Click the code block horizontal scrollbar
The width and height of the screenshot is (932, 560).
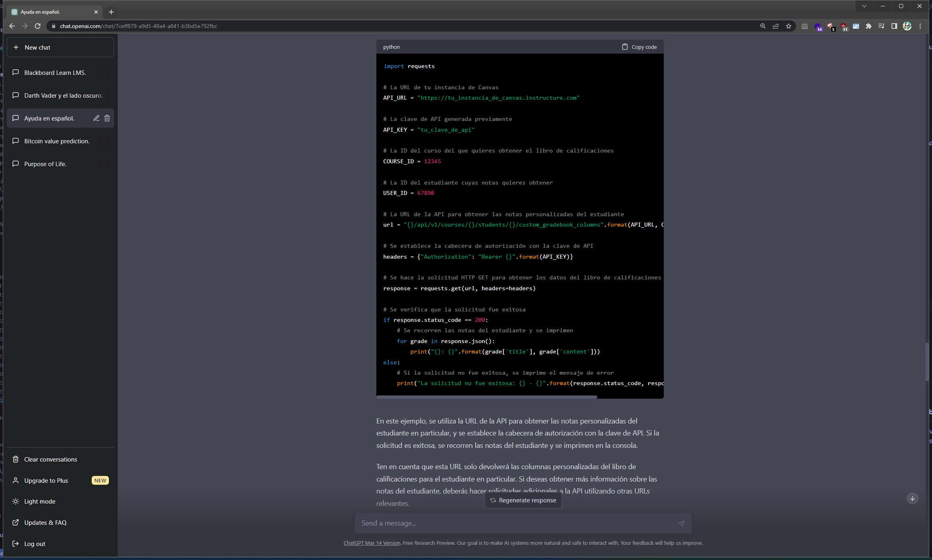click(x=486, y=397)
